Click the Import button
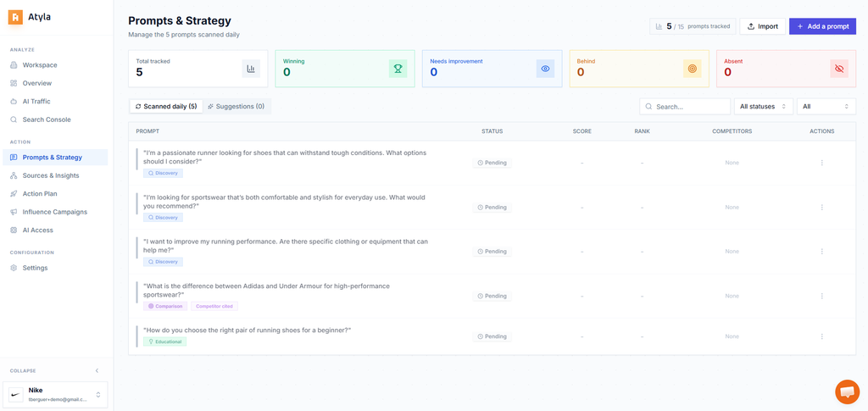The height and width of the screenshot is (411, 868). [762, 26]
